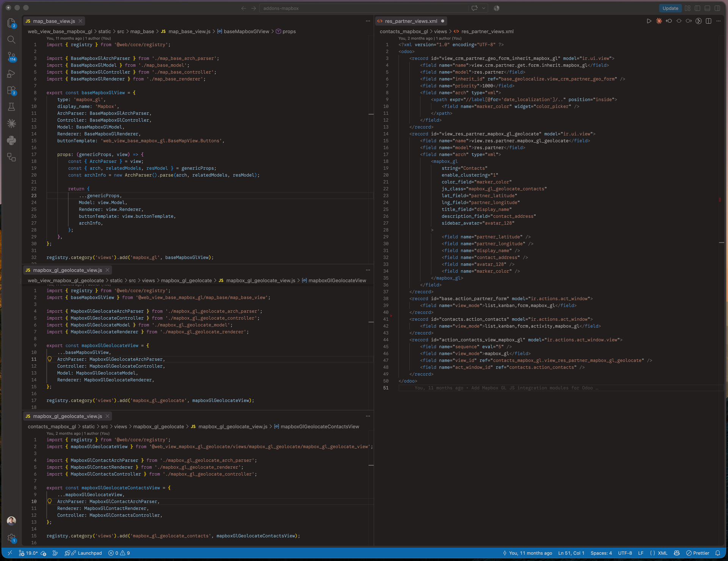Image resolution: width=728 pixels, height=561 pixels.
Task: Close the map_base_view.js tab
Action: 80,21
